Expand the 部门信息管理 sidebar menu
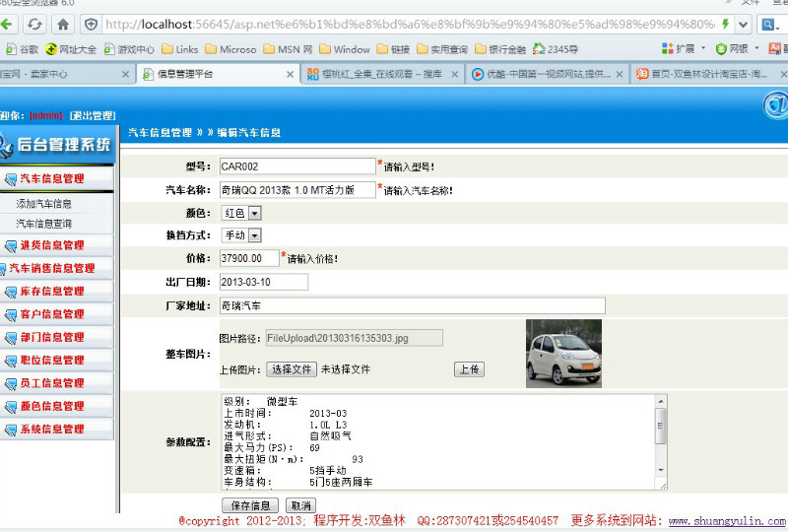Image resolution: width=788 pixels, height=532 pixels. click(57, 337)
